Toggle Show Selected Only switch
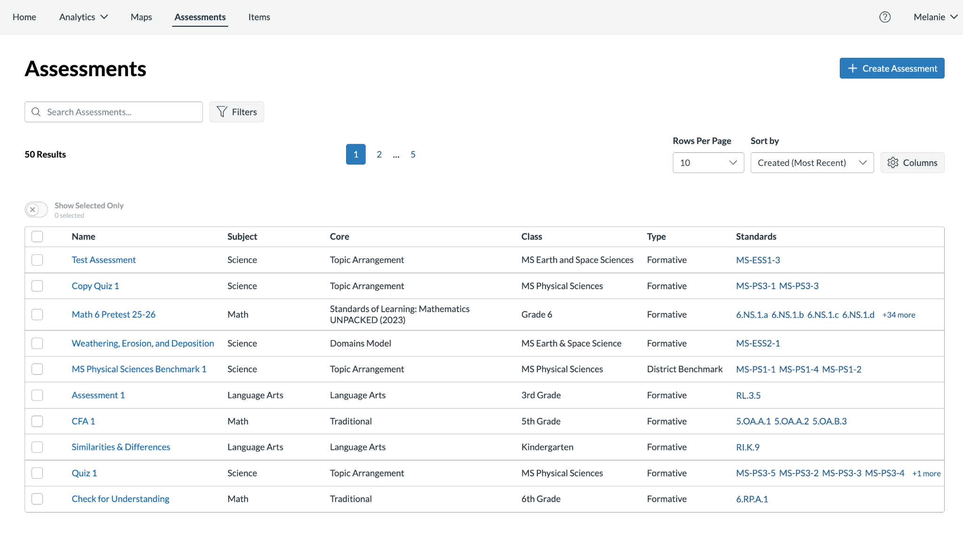Image resolution: width=963 pixels, height=560 pixels. 36,210
